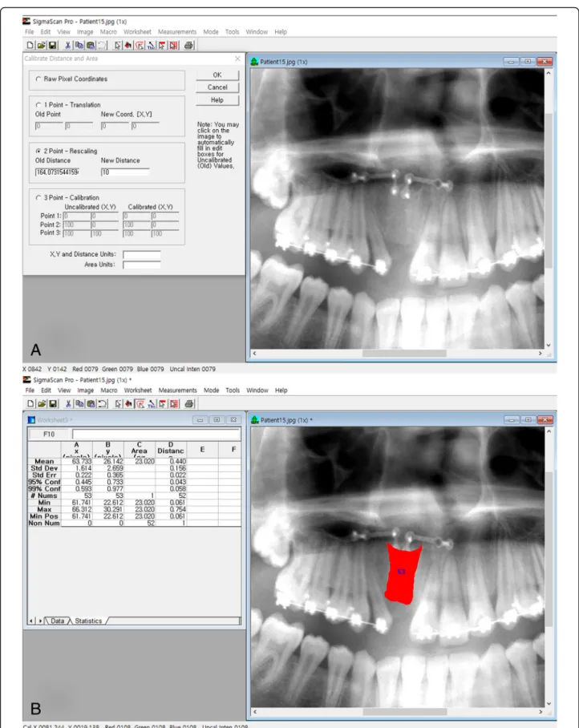This screenshot has height=728, width=579.
Task: Open Worksheet menu in lower SigmaScan window
Action: 138,390
